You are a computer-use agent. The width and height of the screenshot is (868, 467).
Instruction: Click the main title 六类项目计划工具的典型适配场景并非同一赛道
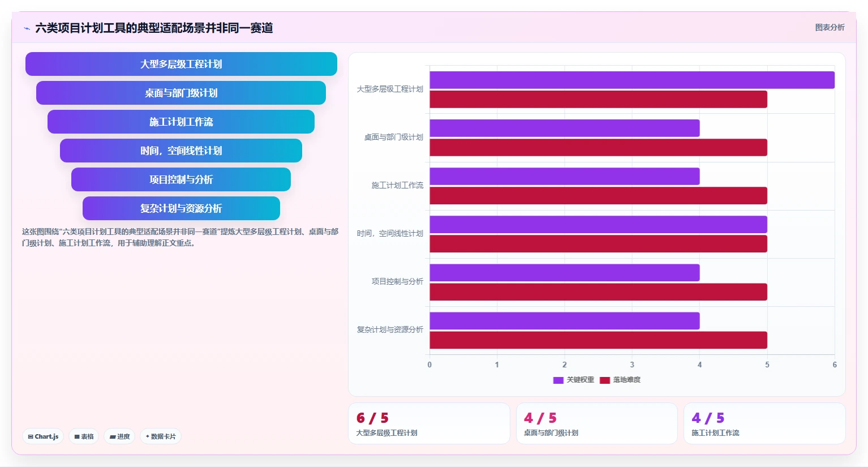click(x=154, y=28)
